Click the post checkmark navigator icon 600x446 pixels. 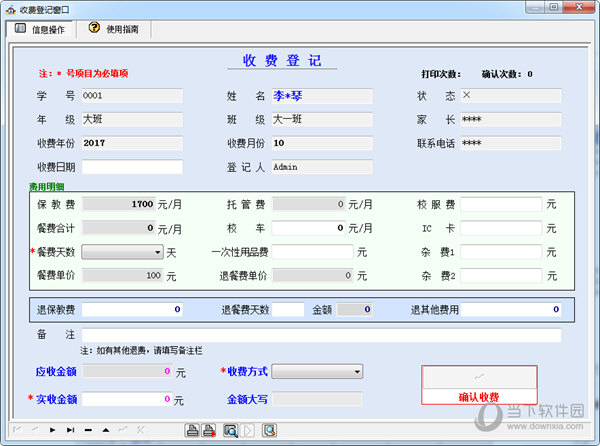pyautogui.click(x=123, y=430)
